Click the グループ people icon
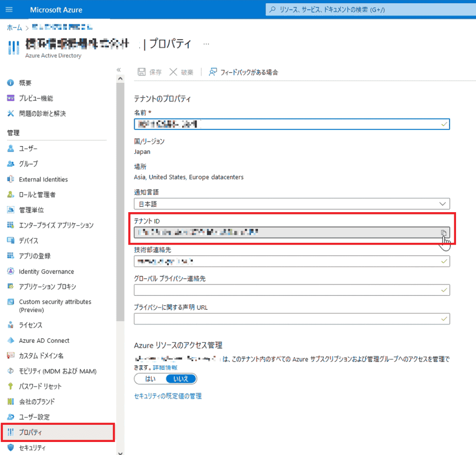Screen dimensions: 476x455 (x=11, y=164)
